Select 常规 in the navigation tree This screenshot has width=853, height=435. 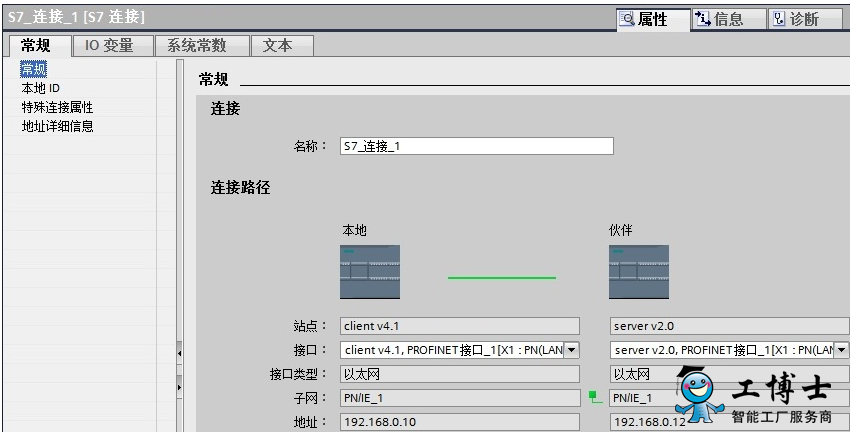coord(34,70)
